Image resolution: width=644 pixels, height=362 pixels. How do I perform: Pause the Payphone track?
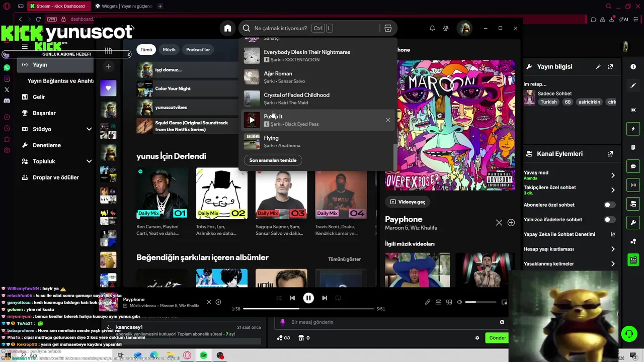pyautogui.click(x=308, y=298)
